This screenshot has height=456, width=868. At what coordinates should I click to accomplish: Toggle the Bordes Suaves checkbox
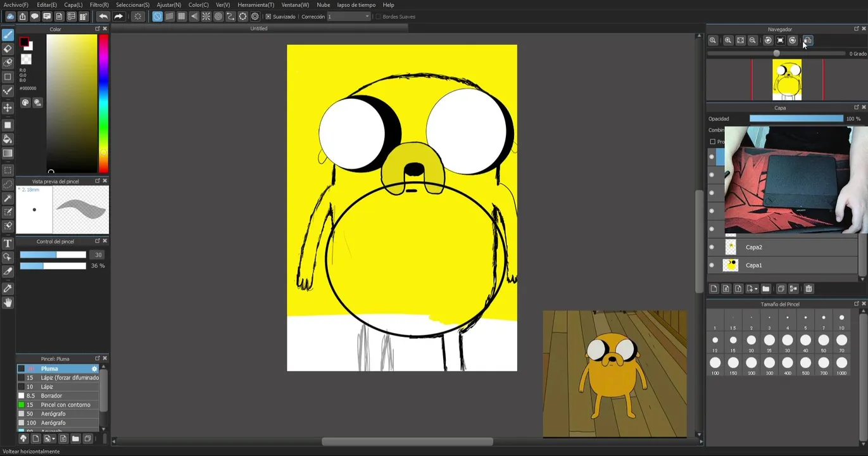click(379, 16)
